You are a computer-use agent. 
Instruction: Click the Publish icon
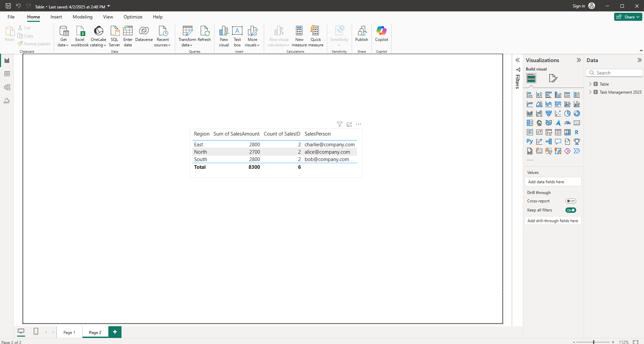click(361, 32)
